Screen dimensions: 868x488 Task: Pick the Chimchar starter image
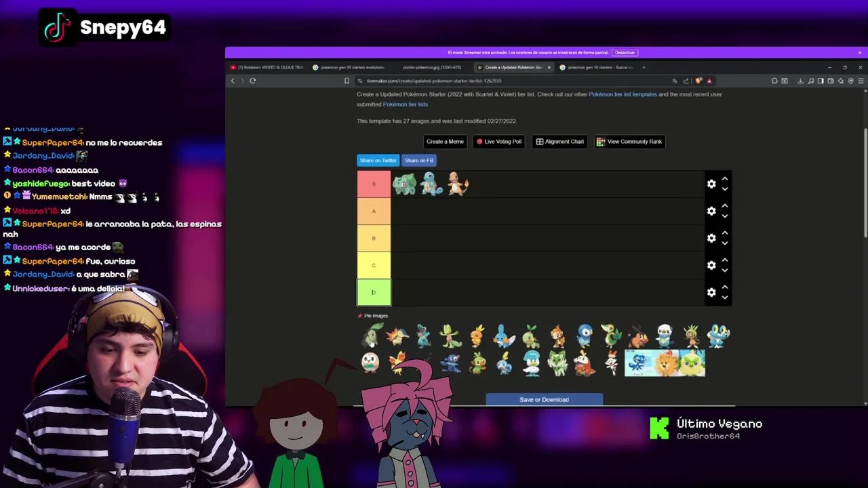[x=558, y=335]
